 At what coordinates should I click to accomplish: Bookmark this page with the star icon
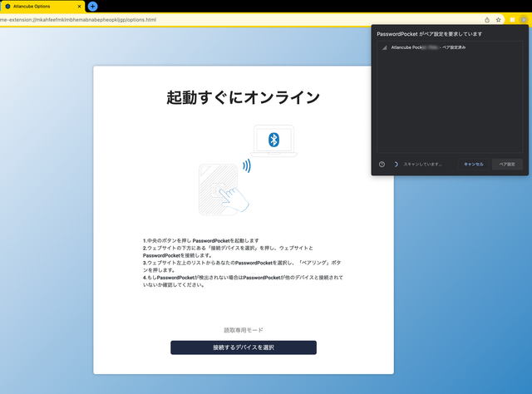pos(498,20)
